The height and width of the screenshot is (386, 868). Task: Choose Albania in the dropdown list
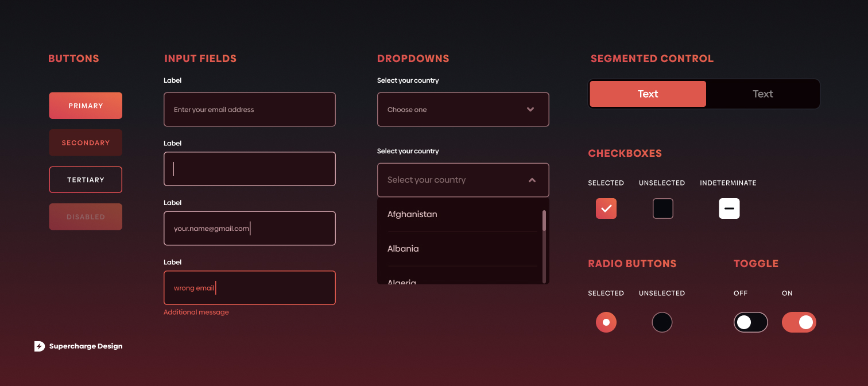[403, 249]
